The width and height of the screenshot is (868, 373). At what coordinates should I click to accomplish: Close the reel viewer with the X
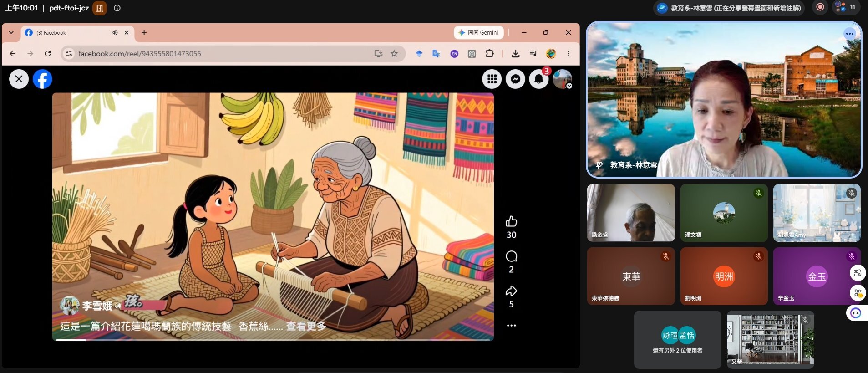click(x=19, y=79)
